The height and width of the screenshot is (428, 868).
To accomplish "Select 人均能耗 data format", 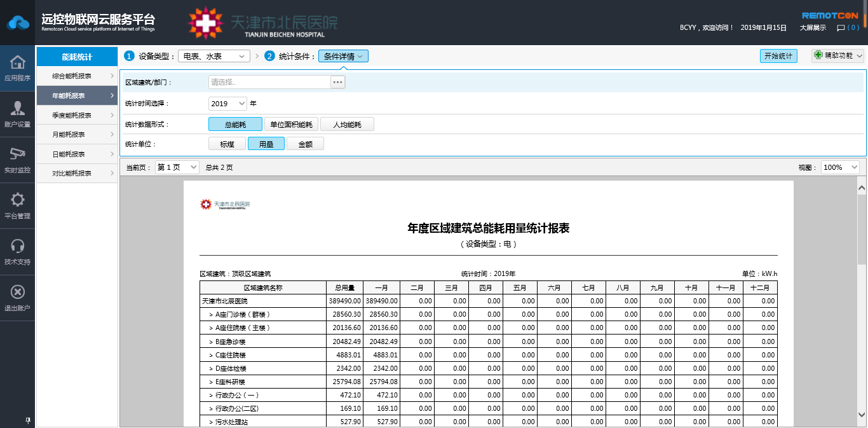I will click(347, 125).
